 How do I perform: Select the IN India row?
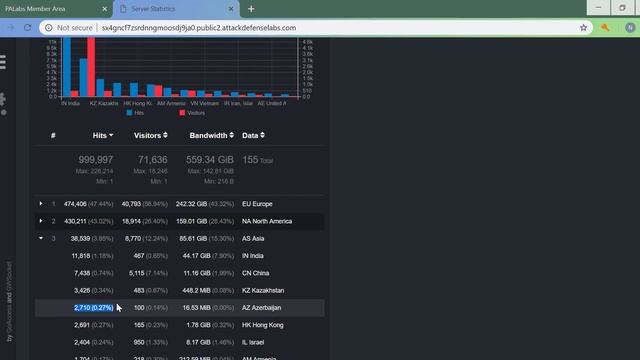(180, 256)
